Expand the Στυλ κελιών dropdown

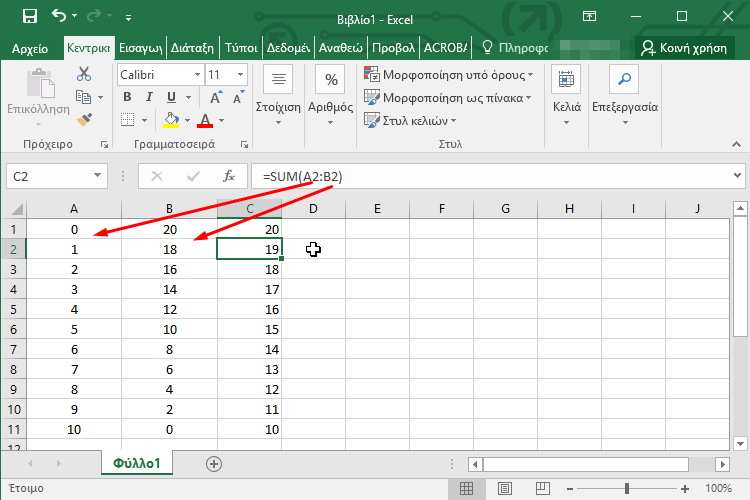coord(441,119)
